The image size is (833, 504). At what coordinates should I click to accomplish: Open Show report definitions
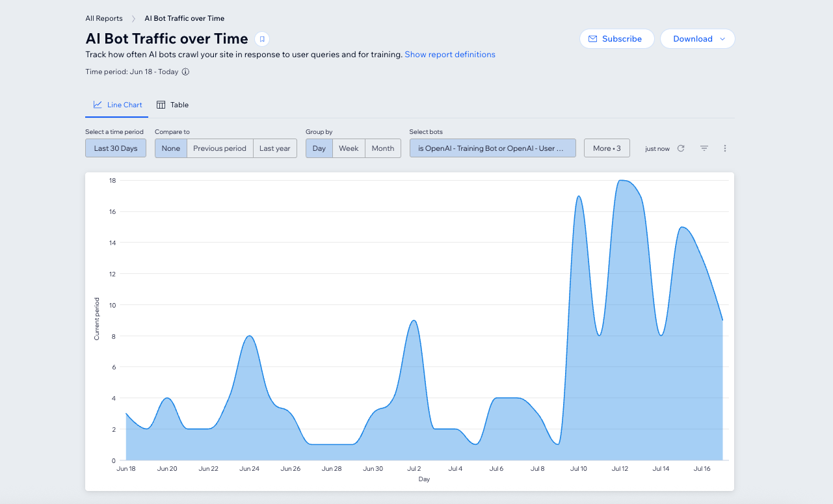(450, 54)
